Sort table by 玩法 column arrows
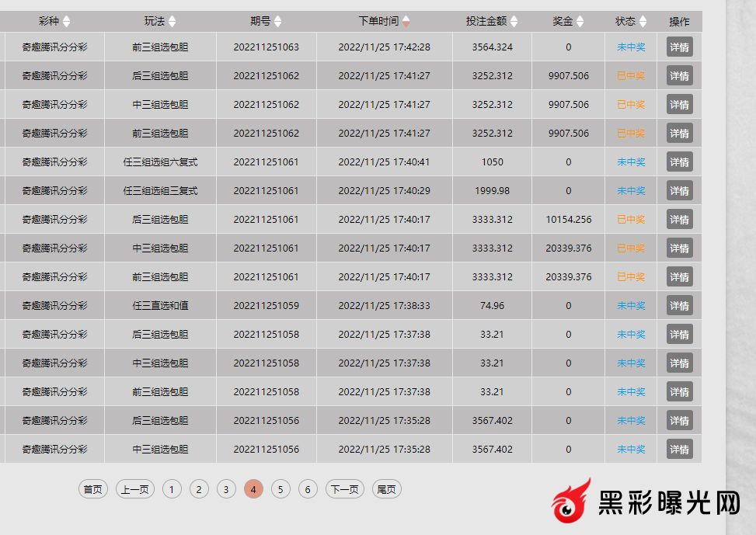This screenshot has height=535, width=756. pyautogui.click(x=172, y=22)
